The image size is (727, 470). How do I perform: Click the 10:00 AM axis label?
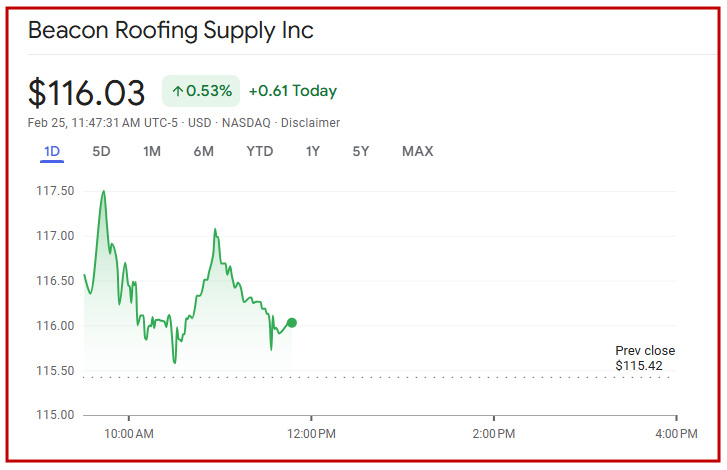[129, 434]
